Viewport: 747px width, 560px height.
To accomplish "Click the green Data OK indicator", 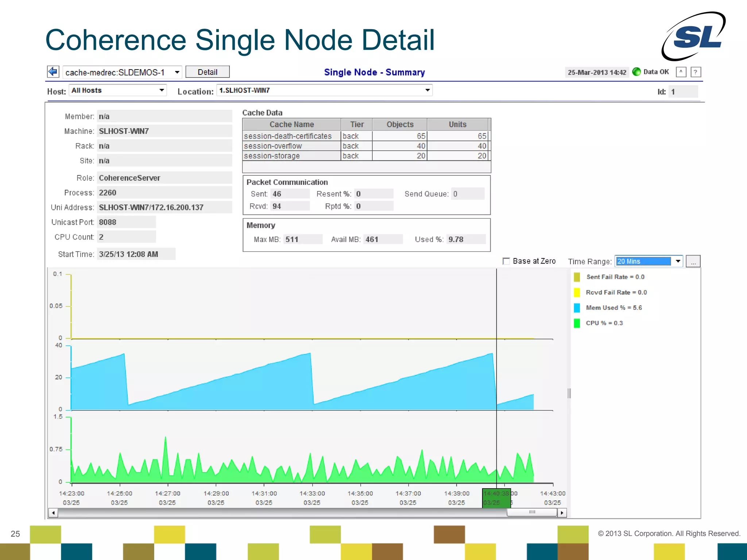I will [x=636, y=72].
